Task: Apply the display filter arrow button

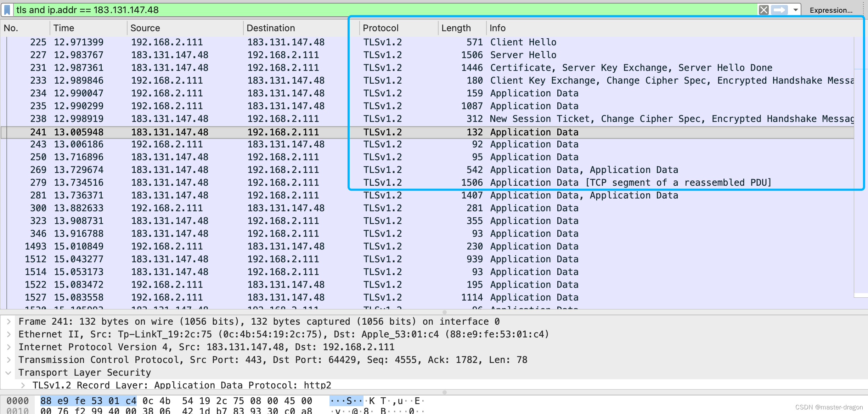Action: pyautogui.click(x=779, y=10)
